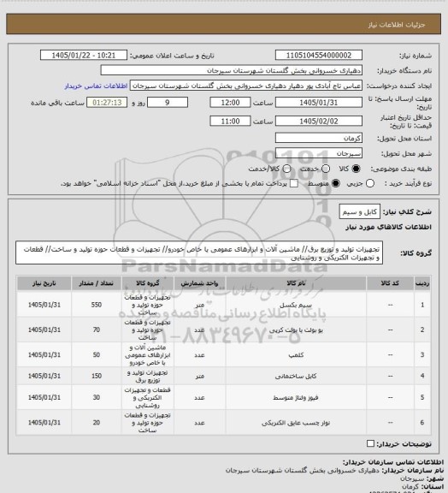Select the کالا radio button
The width and height of the screenshot is (448, 493).
point(356,169)
